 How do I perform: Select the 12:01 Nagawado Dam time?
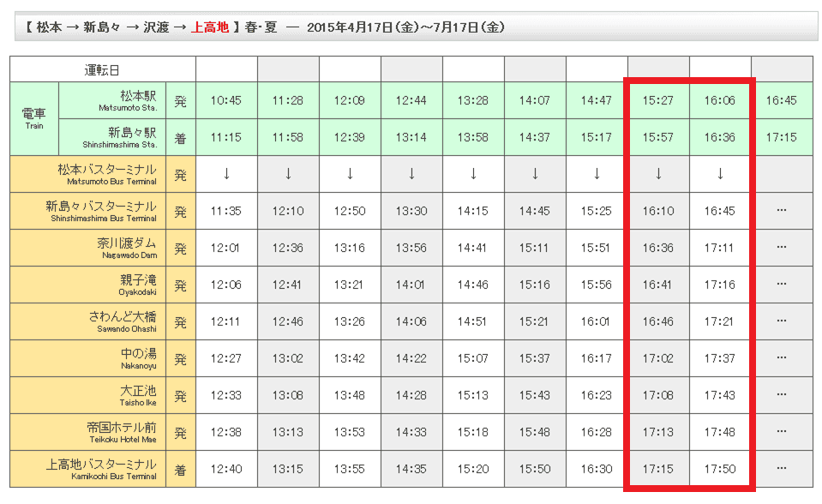226,248
